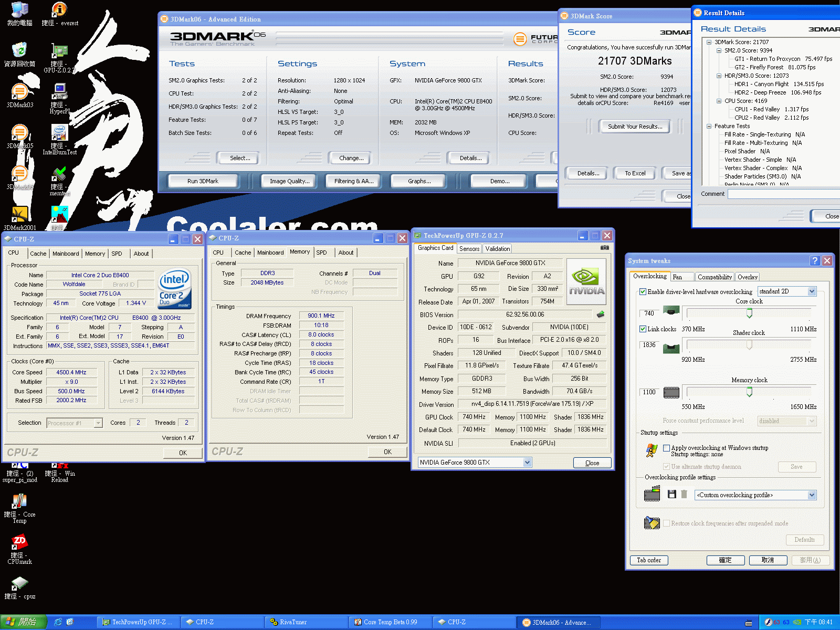The image size is (840, 630).
Task: Open the Compatibility tab in System tweaks
Action: [715, 277]
